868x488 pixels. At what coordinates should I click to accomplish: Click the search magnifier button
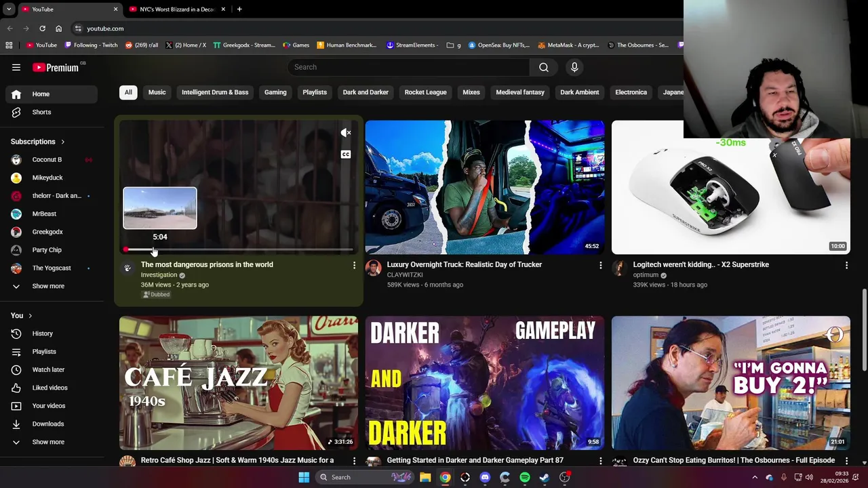click(543, 67)
